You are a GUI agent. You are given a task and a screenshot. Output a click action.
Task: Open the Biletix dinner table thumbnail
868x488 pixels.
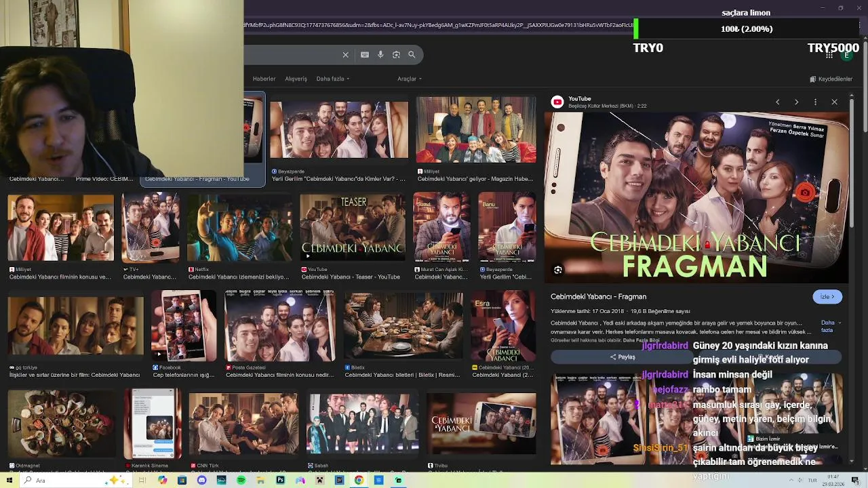(403, 326)
